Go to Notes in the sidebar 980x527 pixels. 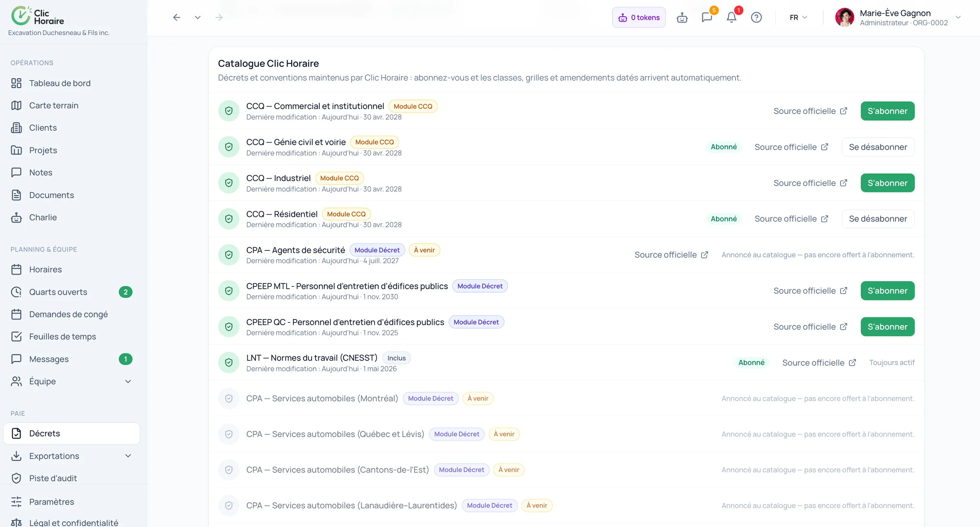pyautogui.click(x=71, y=172)
